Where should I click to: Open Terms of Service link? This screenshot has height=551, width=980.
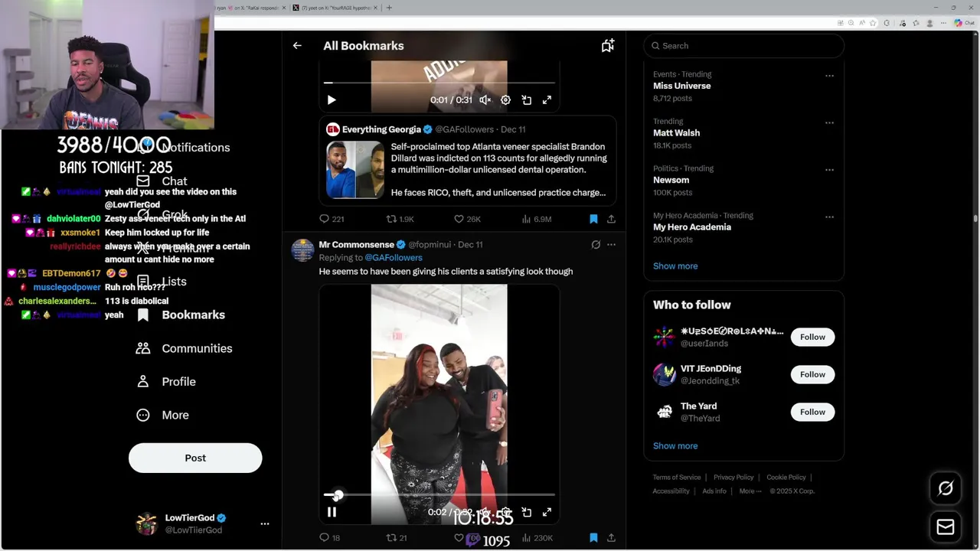(677, 478)
